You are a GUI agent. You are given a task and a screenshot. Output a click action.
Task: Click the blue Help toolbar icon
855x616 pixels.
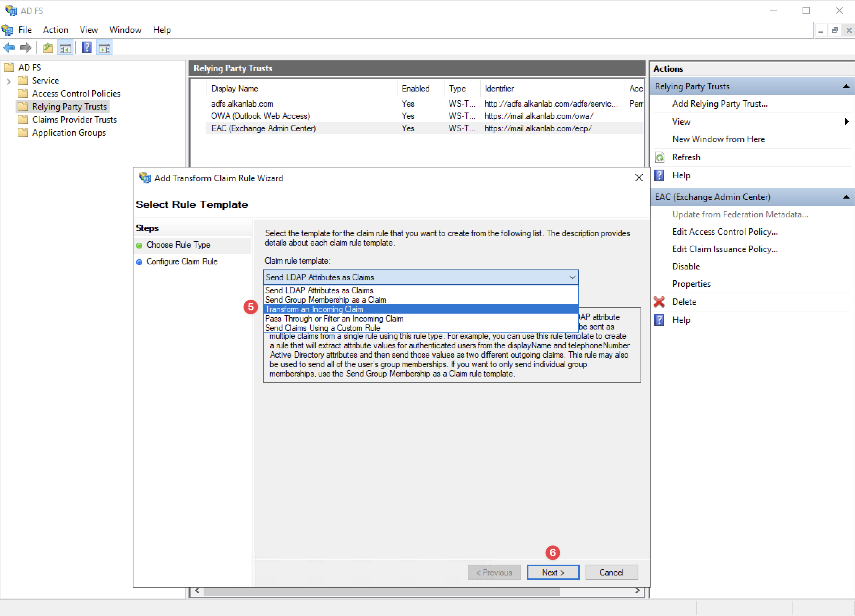(87, 48)
